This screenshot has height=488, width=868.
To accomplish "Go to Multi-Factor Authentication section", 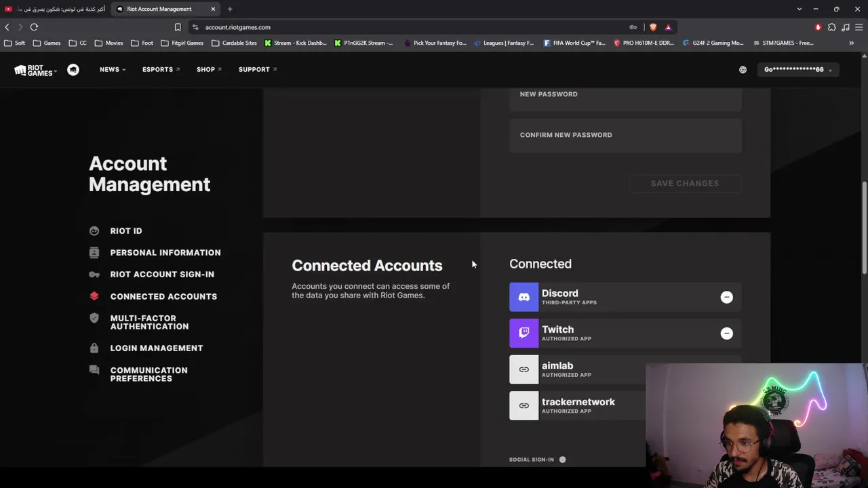I will [149, 323].
